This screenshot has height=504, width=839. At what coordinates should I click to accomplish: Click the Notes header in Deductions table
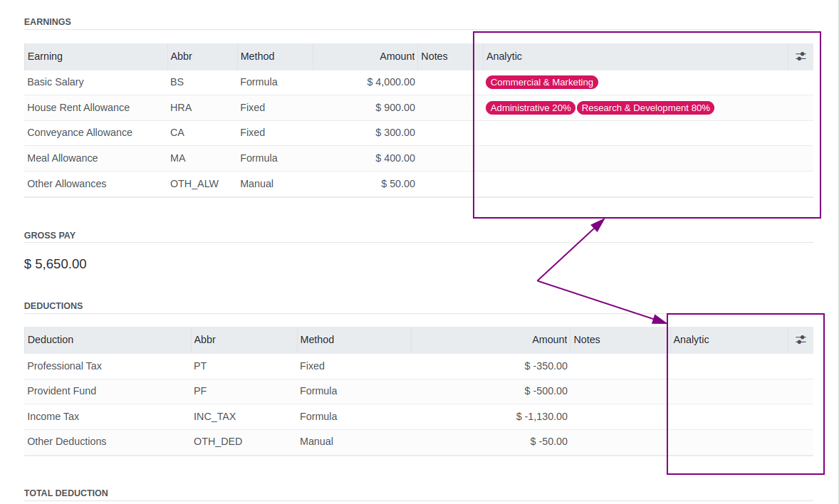tap(587, 340)
